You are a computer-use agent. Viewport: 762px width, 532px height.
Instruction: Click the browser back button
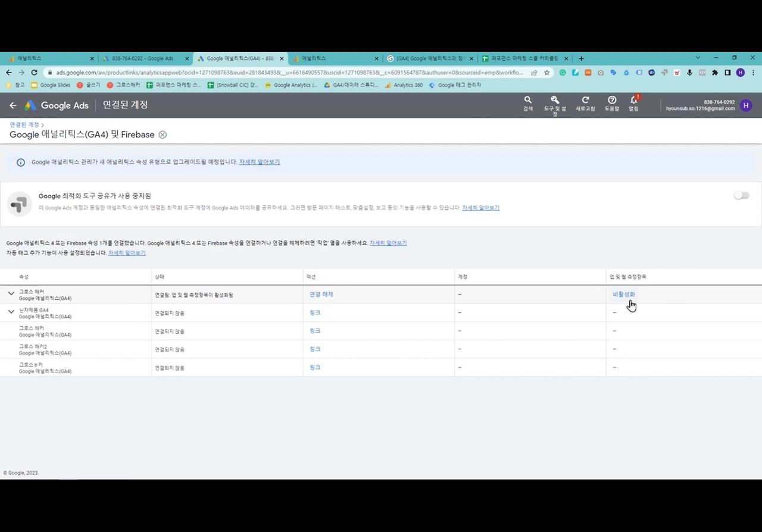click(9, 73)
